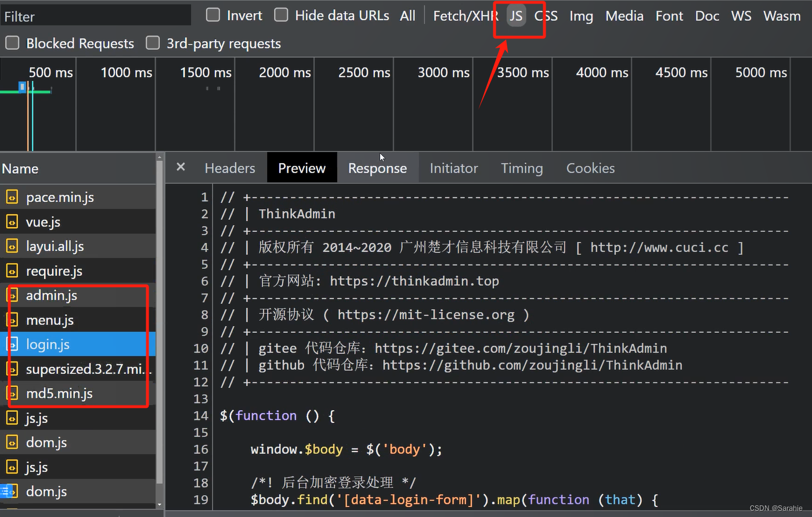812x517 pixels.
Task: Select md5.min.js request row
Action: coord(78,393)
